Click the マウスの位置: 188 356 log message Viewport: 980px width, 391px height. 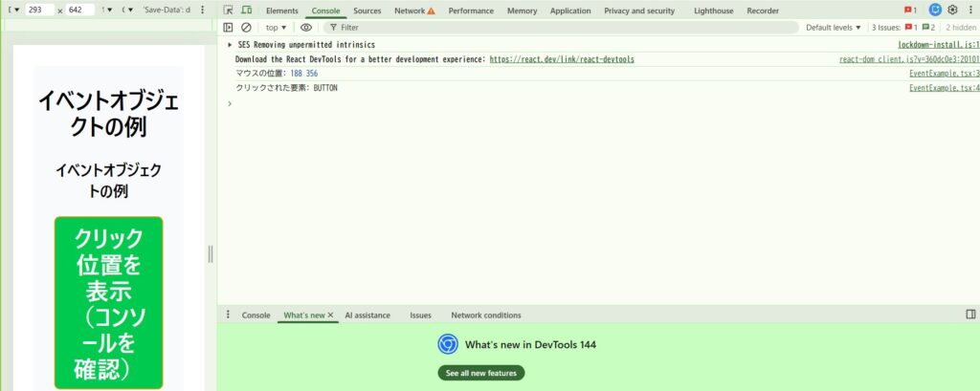(277, 74)
